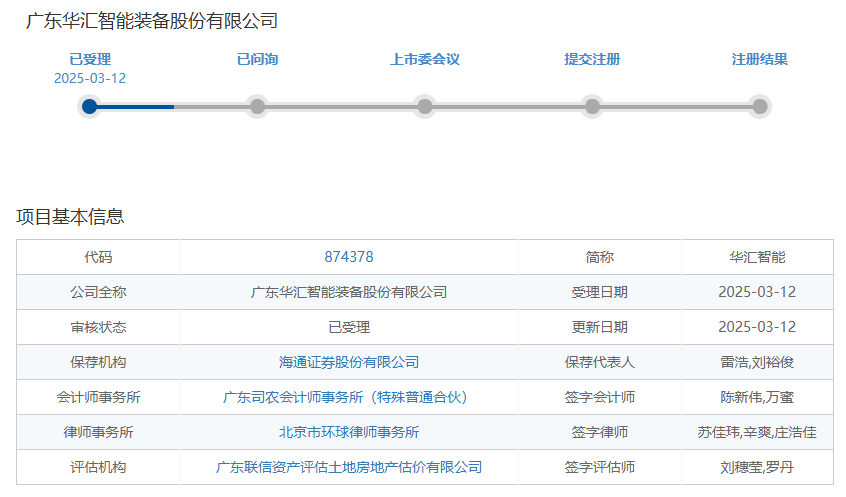
Task: Select the 已问询 stage label
Action: tap(257, 59)
